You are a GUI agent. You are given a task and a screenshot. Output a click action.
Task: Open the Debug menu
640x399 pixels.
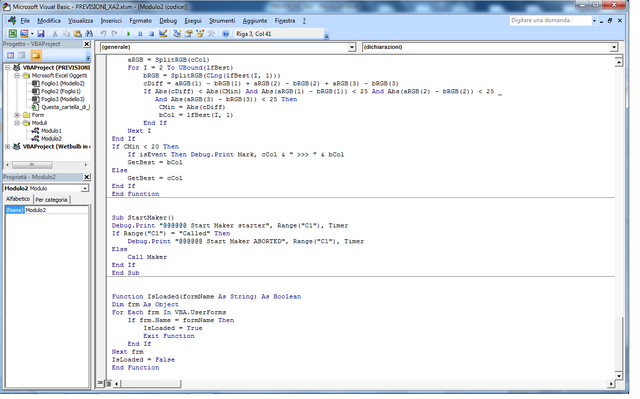pos(168,21)
